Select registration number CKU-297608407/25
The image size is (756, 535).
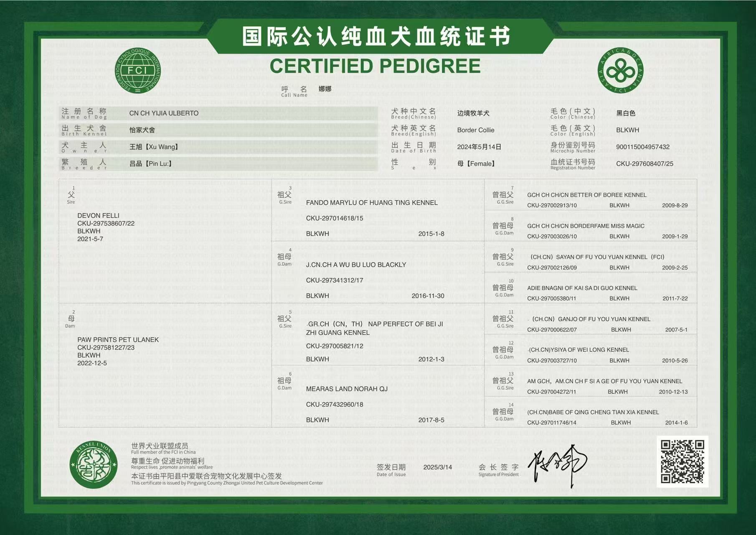pyautogui.click(x=644, y=164)
